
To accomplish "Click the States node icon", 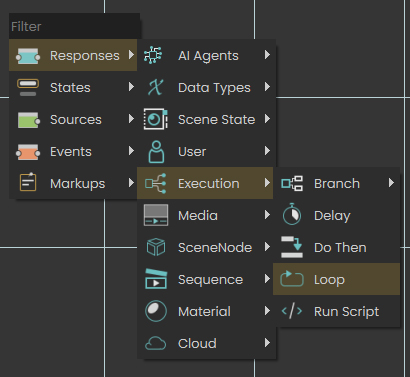I will pyautogui.click(x=28, y=88).
